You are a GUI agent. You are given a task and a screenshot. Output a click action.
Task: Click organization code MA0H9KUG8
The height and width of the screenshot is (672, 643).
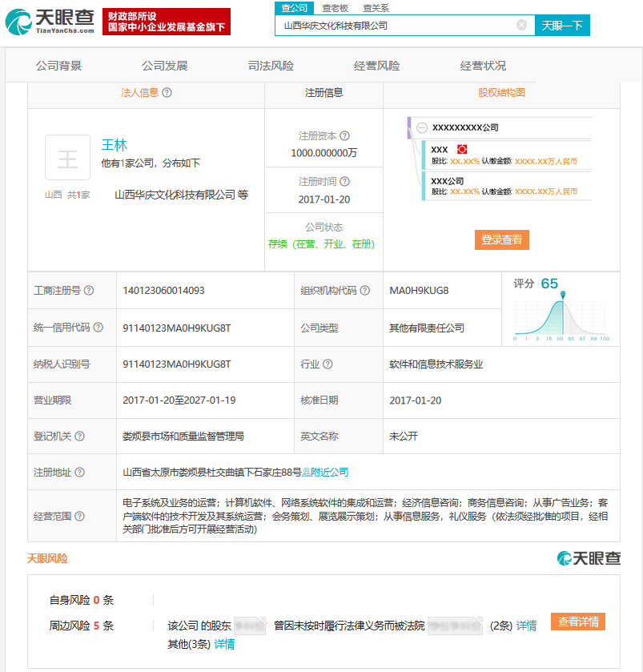tap(419, 291)
